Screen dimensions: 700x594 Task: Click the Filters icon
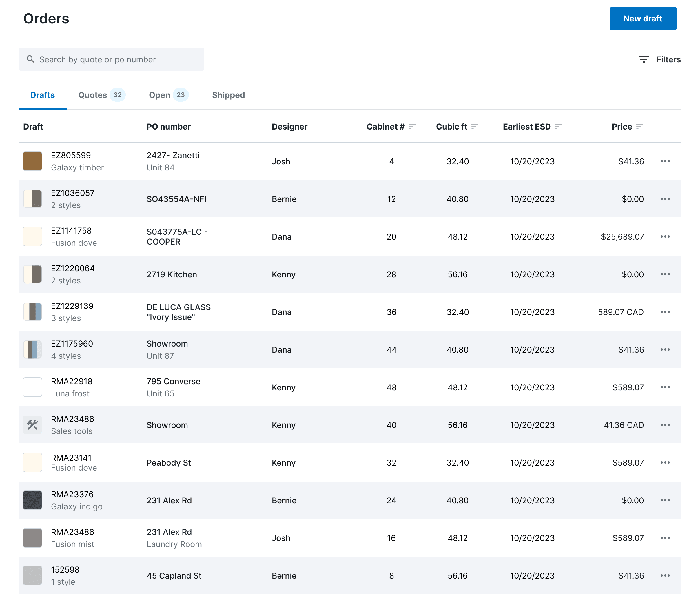pyautogui.click(x=644, y=59)
